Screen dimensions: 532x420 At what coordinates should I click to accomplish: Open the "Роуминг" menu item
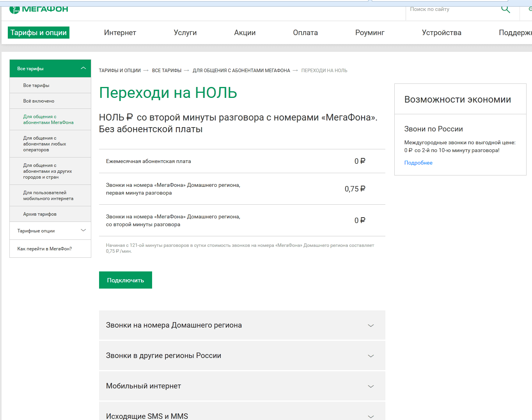[x=370, y=33]
